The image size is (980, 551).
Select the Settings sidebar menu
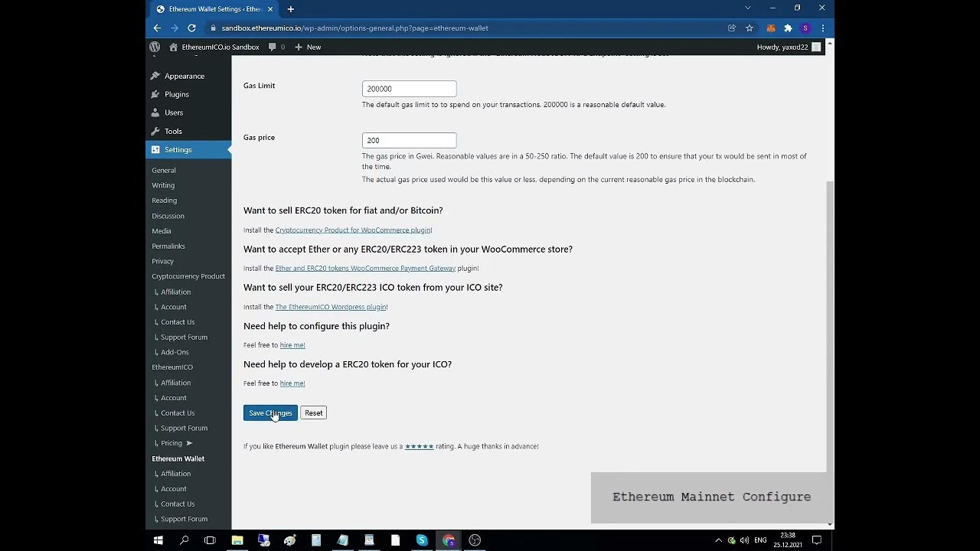(x=188, y=149)
